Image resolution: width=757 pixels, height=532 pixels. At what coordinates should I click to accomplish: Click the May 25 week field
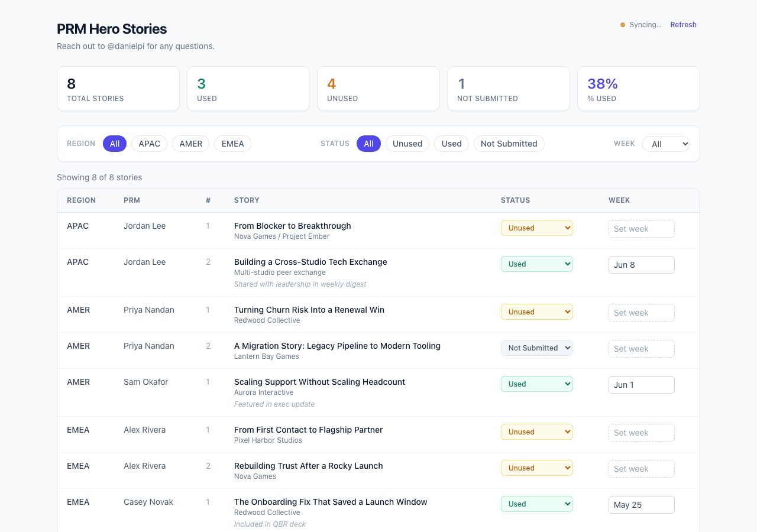click(x=642, y=505)
